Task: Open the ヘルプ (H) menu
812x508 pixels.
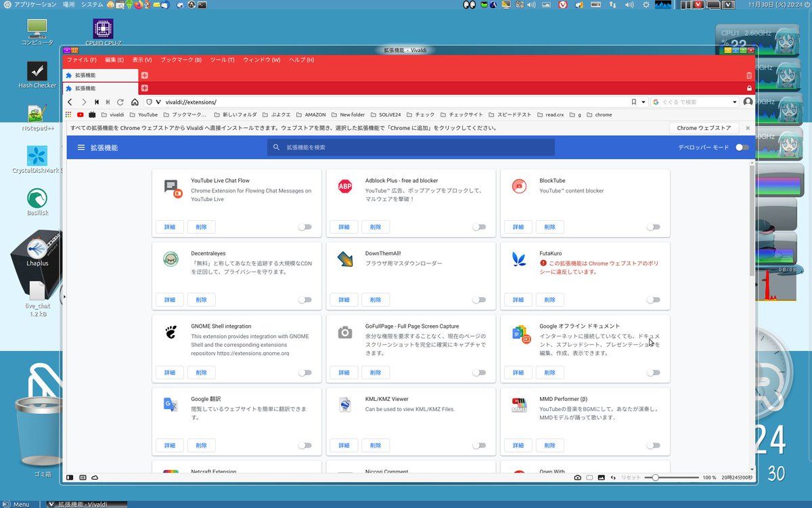Action: (301, 60)
